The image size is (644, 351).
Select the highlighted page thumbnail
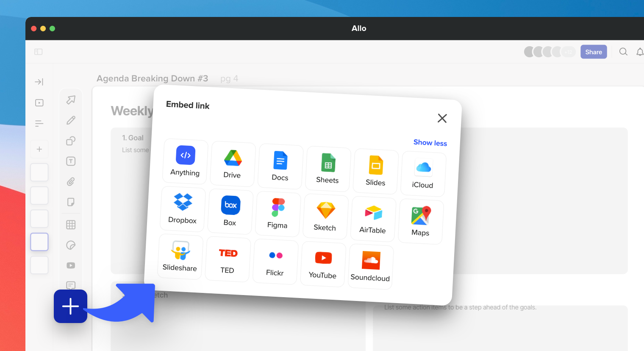39,242
